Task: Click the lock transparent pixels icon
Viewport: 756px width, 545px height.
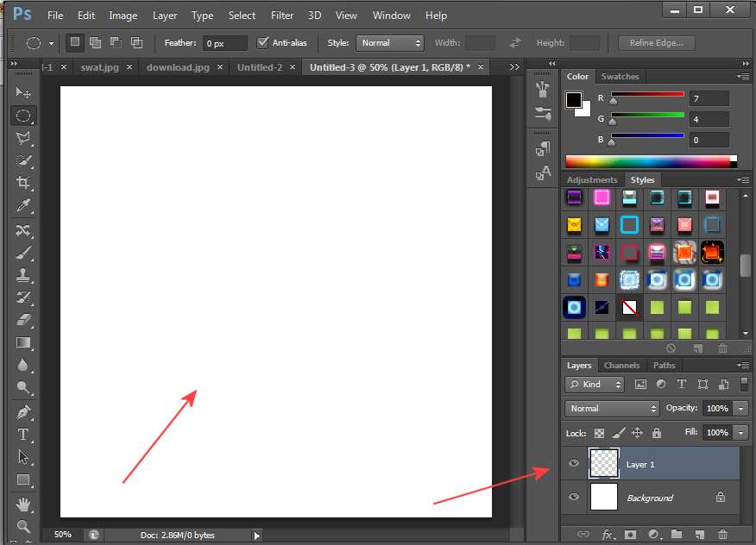Action: (x=600, y=433)
